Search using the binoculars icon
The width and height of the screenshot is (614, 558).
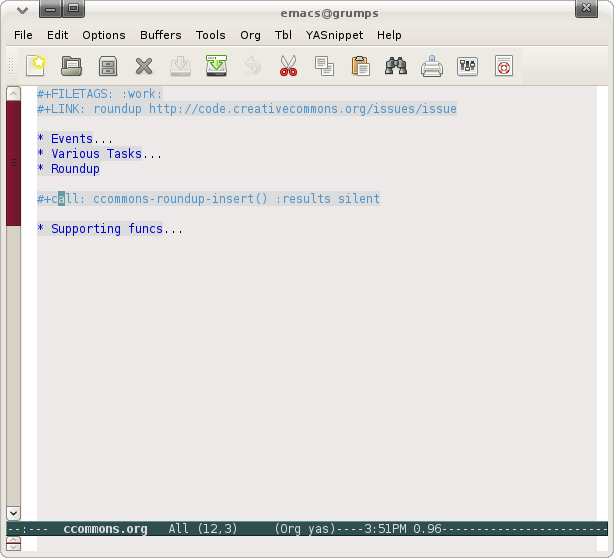(396, 67)
